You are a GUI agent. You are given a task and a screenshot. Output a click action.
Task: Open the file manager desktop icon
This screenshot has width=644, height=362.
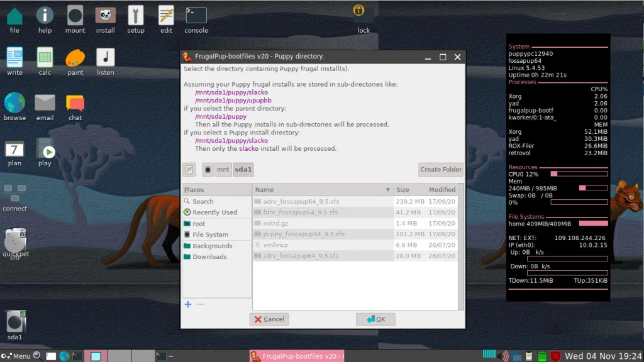pyautogui.click(x=14, y=19)
